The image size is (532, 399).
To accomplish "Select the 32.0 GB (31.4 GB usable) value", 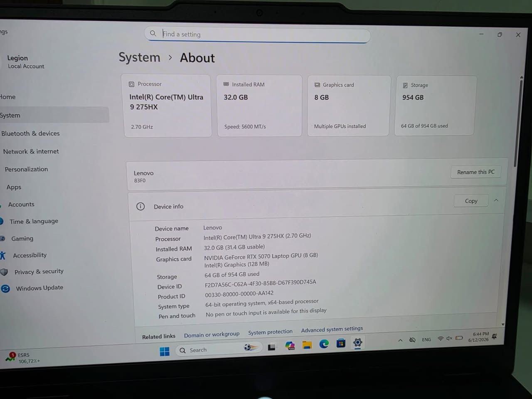I will (234, 247).
